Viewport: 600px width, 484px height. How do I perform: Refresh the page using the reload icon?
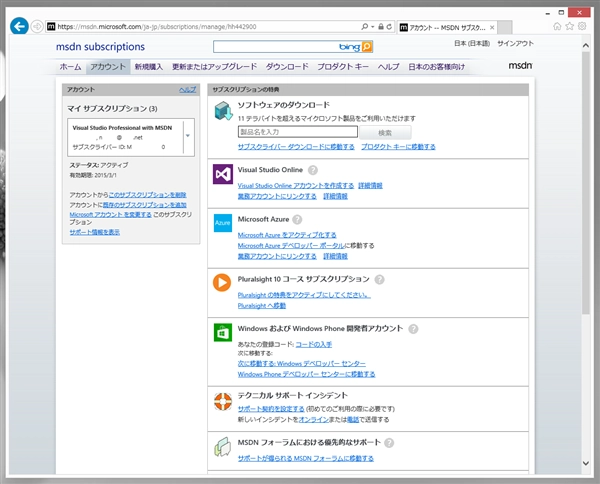click(389, 27)
